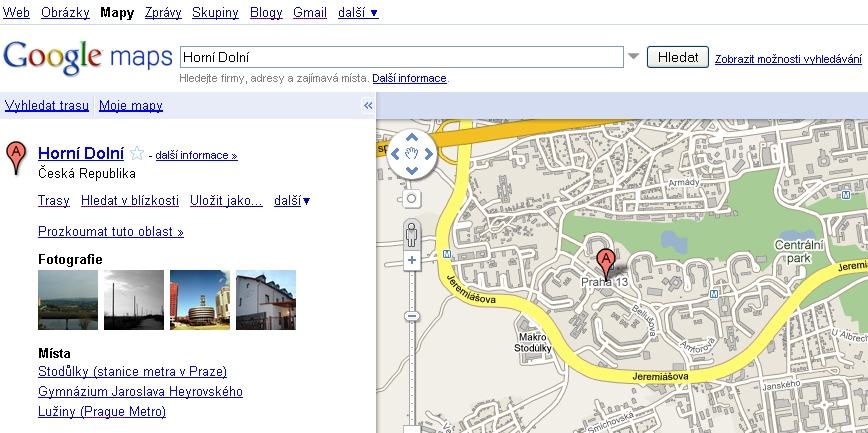Pan the map down with the arrow
The height and width of the screenshot is (433, 868).
point(411,171)
